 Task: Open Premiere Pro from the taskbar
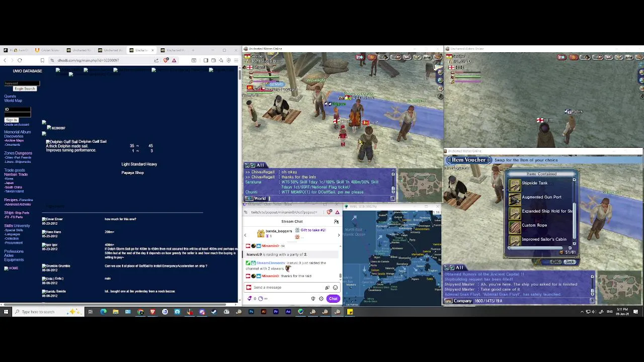pyautogui.click(x=276, y=312)
